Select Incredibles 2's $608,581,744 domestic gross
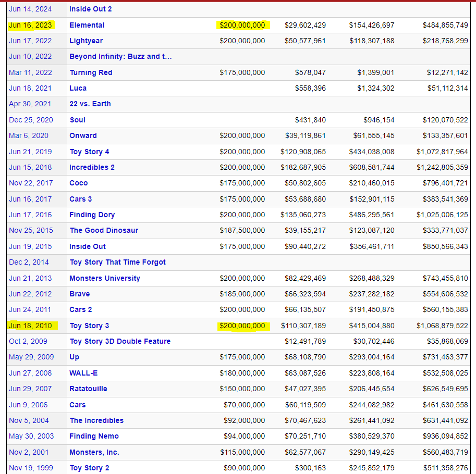 pyautogui.click(x=372, y=167)
